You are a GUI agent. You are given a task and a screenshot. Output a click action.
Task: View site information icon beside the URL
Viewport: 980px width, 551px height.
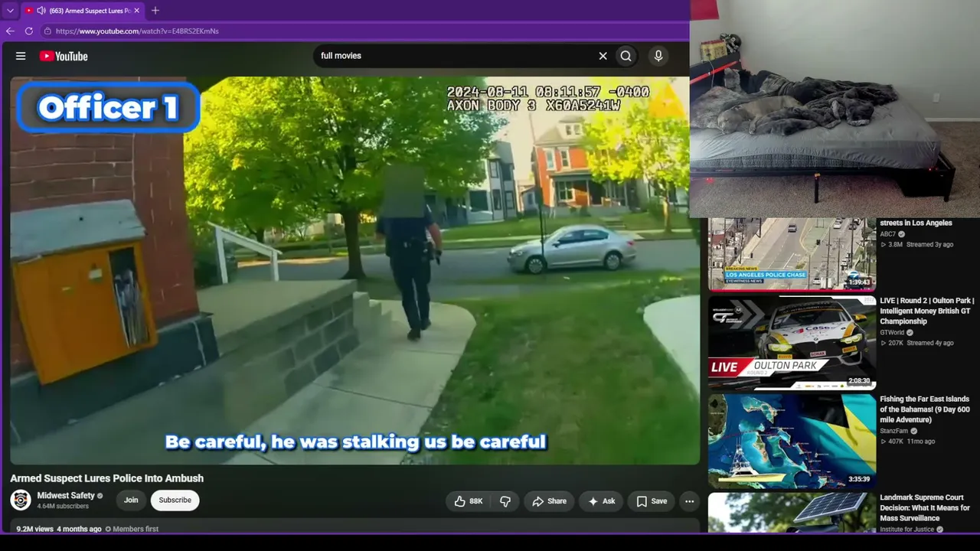pyautogui.click(x=47, y=31)
